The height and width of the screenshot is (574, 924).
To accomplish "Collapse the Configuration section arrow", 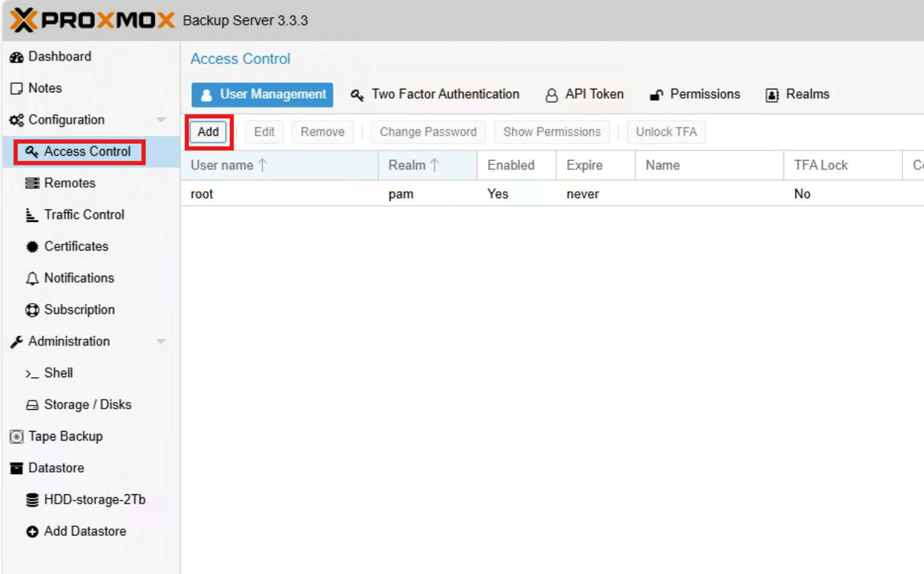I will [x=161, y=120].
